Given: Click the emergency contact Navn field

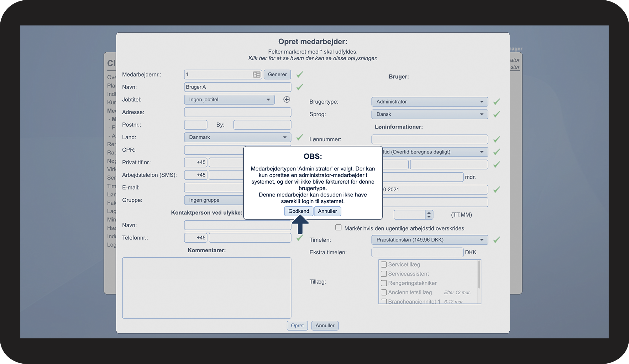Looking at the screenshot, I should 237,225.
